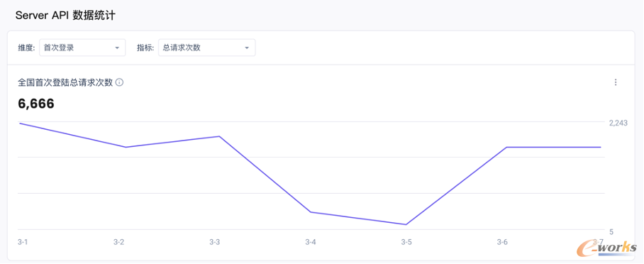Click the 3-3 date label on axis
The width and height of the screenshot is (644, 264).
214,242
